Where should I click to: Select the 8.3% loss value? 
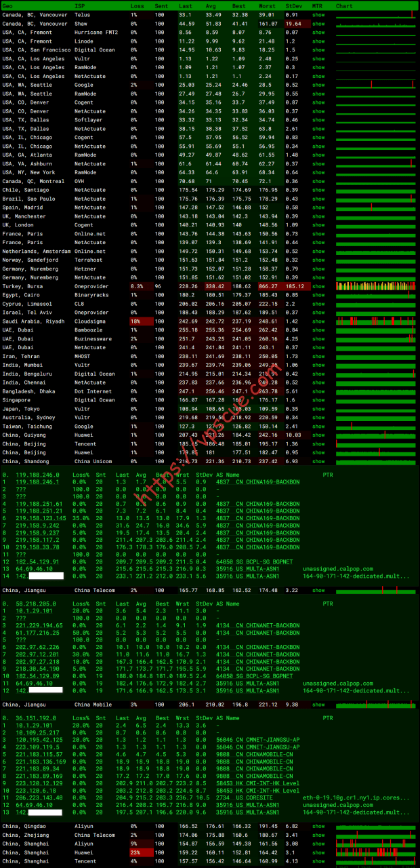(x=137, y=286)
